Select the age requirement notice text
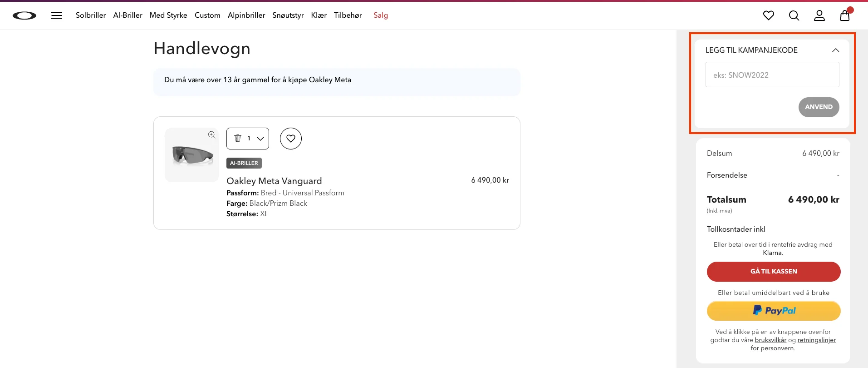868x368 pixels. [x=258, y=80]
